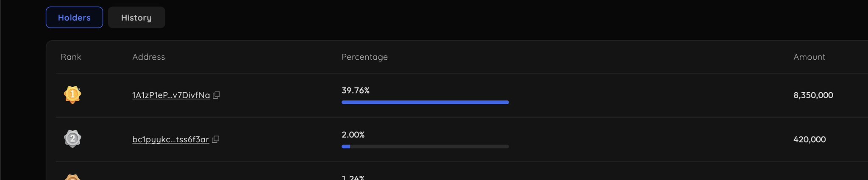Select the 8,350,000 amount value
868x180 pixels.
(x=813, y=95)
